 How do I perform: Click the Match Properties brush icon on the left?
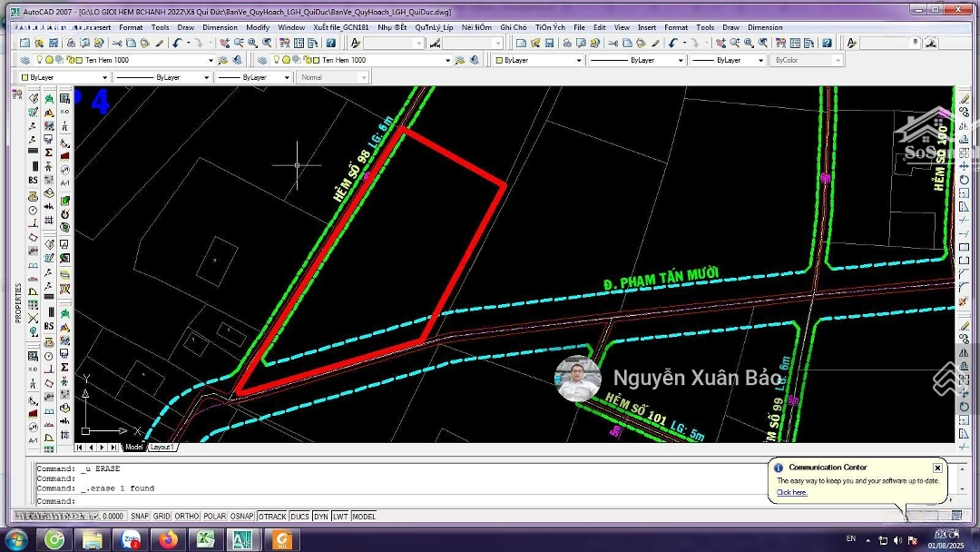(160, 43)
